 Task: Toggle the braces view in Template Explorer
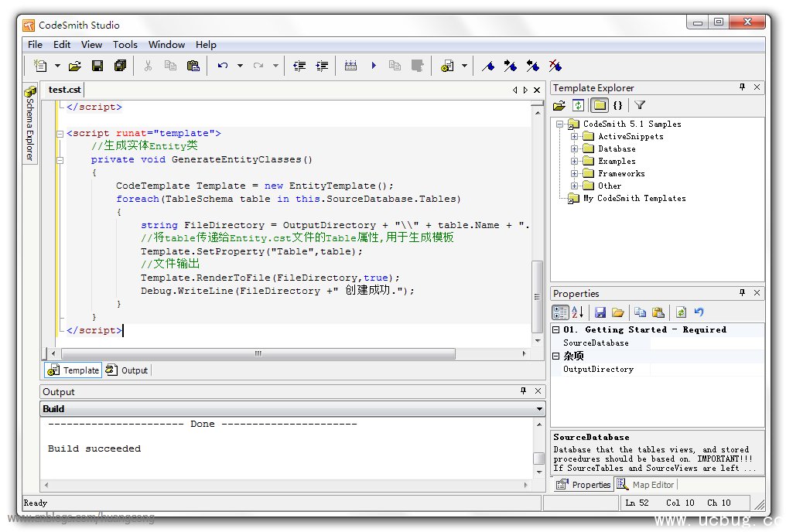tap(618, 105)
